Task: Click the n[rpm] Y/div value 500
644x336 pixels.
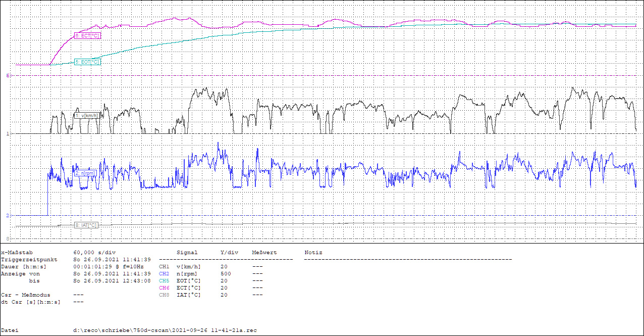Action: click(x=225, y=273)
